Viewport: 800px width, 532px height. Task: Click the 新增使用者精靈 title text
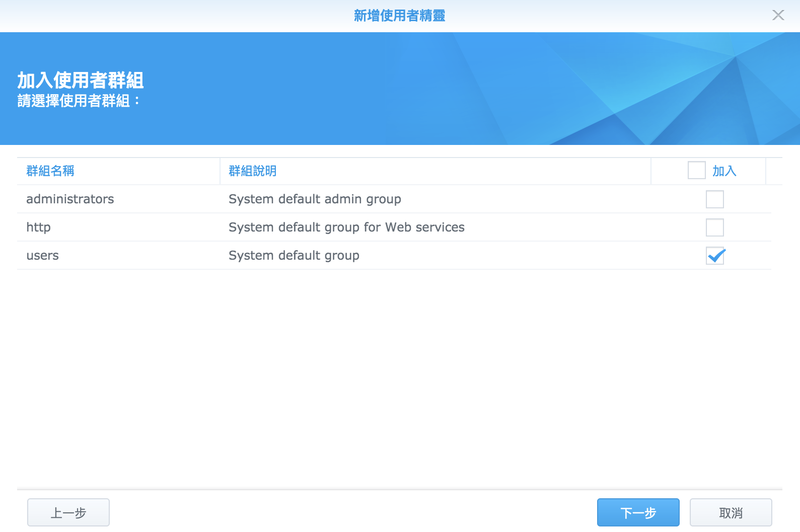(399, 16)
